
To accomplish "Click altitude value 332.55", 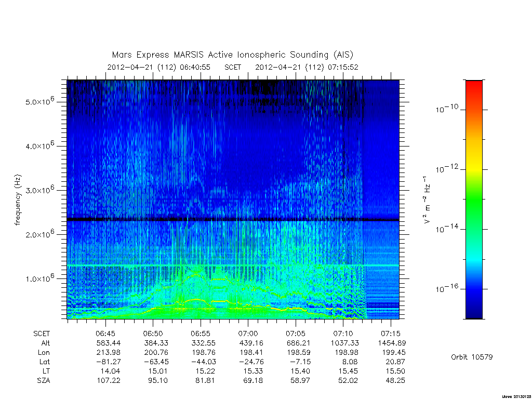I will coord(203,343).
